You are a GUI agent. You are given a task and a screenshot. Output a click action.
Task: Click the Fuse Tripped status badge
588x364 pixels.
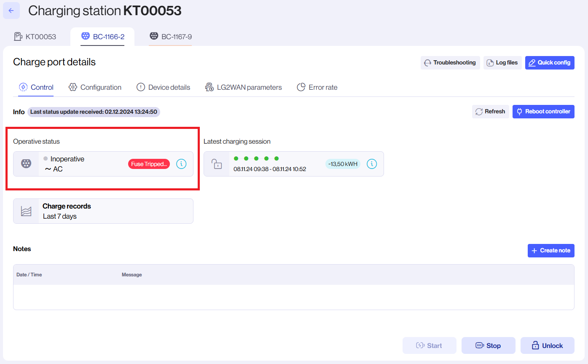[x=148, y=164]
